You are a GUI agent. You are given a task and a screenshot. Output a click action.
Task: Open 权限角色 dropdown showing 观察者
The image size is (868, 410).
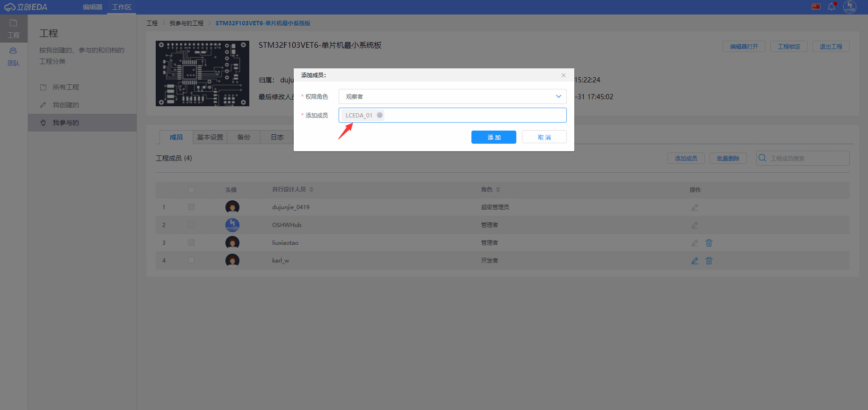tap(452, 96)
